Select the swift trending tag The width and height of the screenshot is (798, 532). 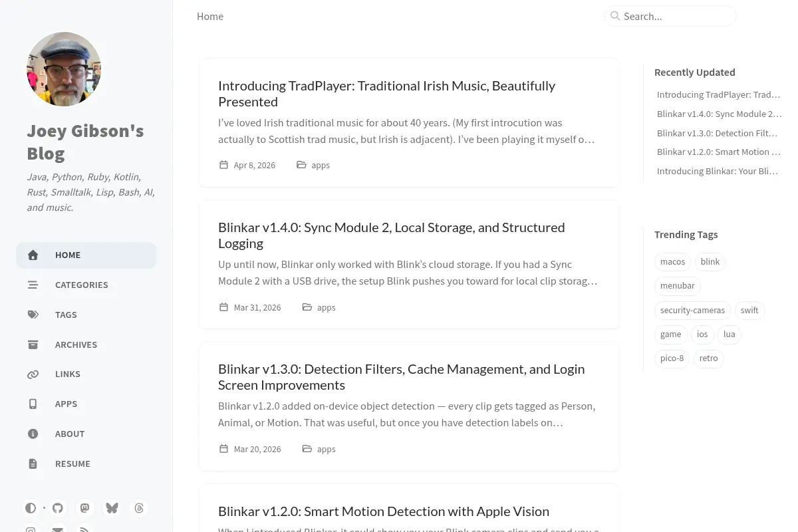tap(749, 311)
